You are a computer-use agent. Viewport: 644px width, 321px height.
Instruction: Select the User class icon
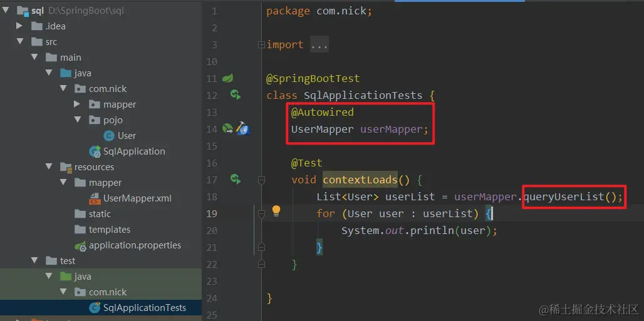tap(109, 136)
